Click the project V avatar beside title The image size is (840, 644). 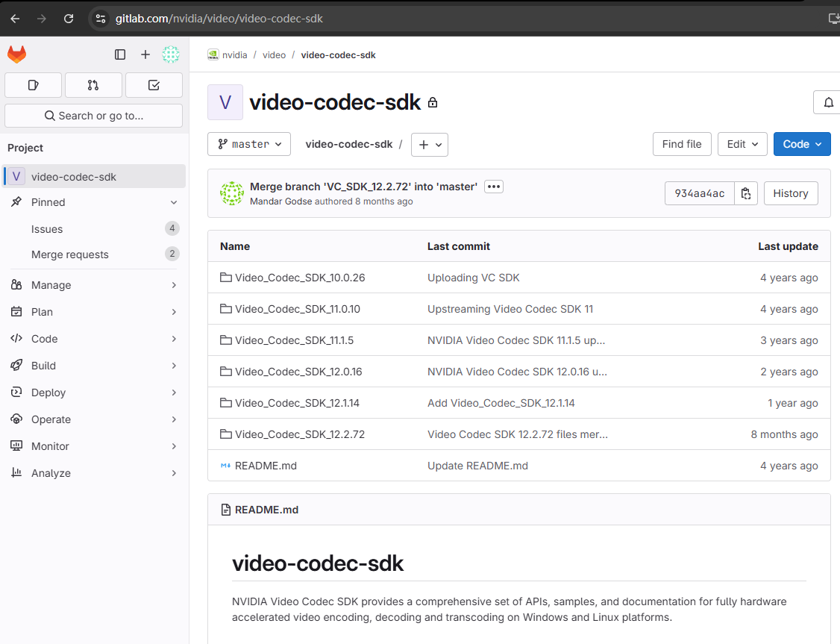pyautogui.click(x=225, y=102)
